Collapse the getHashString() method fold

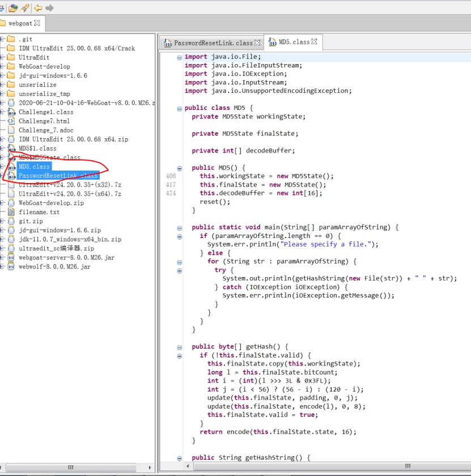click(x=179, y=458)
